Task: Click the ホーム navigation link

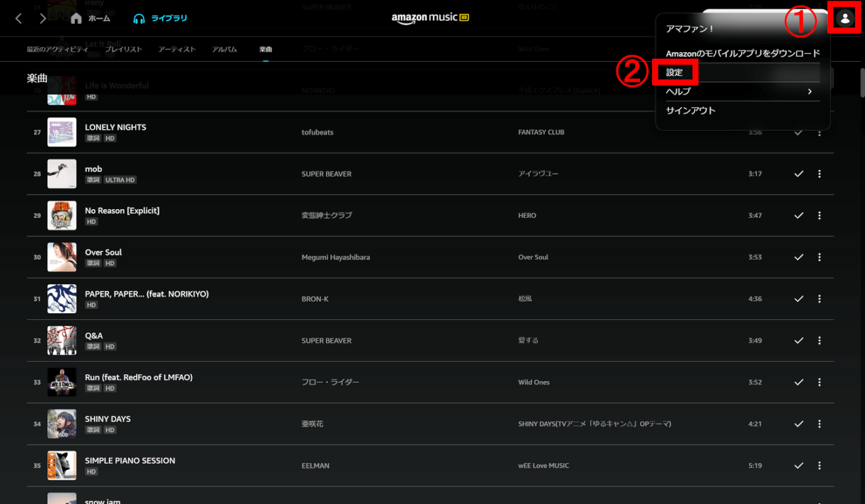Action: click(99, 18)
